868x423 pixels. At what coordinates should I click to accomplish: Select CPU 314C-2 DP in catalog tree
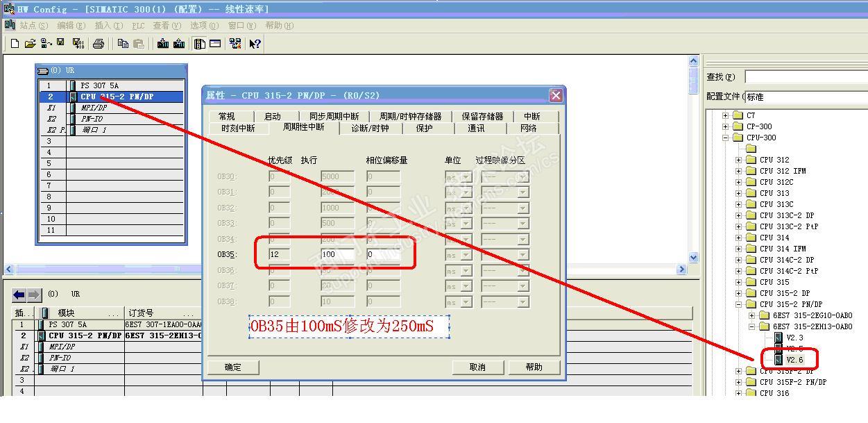tap(787, 260)
